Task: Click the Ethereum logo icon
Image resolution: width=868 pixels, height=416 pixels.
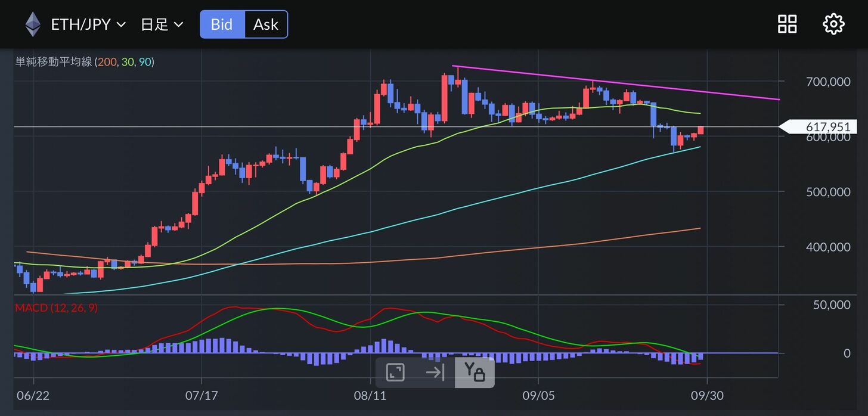Action: tap(33, 24)
